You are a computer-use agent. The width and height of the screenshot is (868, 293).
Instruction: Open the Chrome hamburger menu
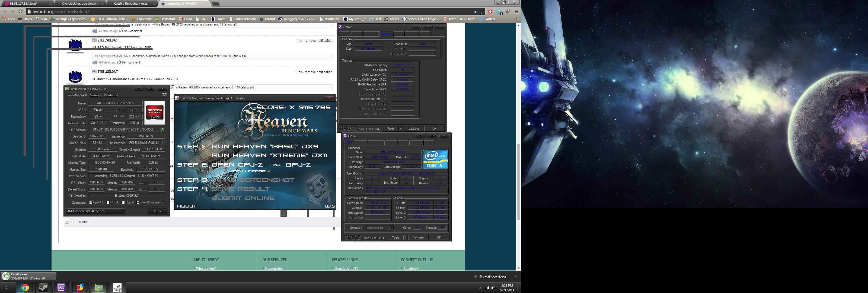(x=516, y=11)
